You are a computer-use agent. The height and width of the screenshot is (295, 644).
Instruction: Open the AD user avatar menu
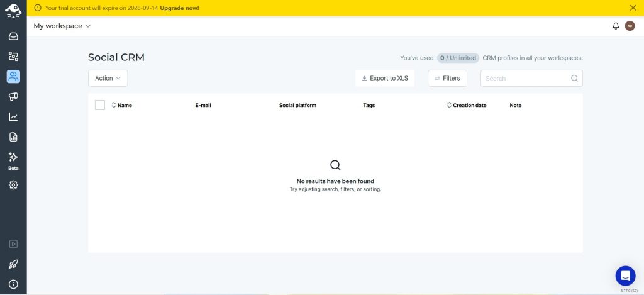(630, 26)
